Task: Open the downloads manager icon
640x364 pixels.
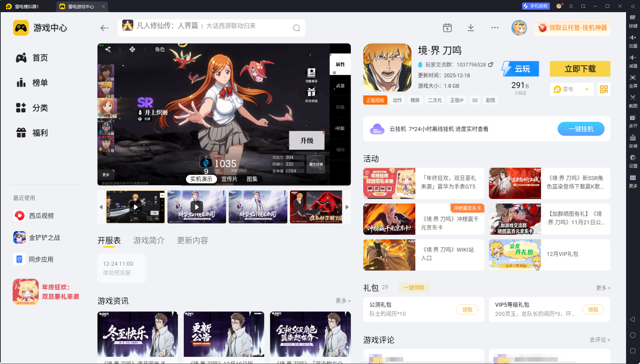Action: 471,28
